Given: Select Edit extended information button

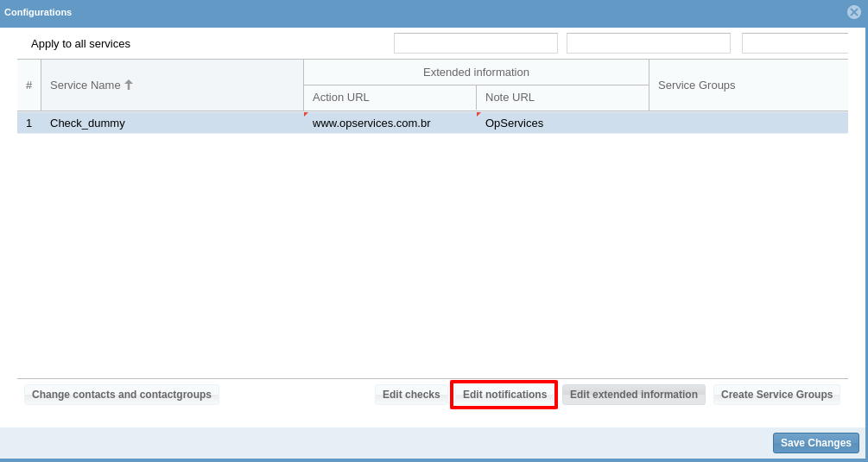Looking at the screenshot, I should click(x=633, y=395).
